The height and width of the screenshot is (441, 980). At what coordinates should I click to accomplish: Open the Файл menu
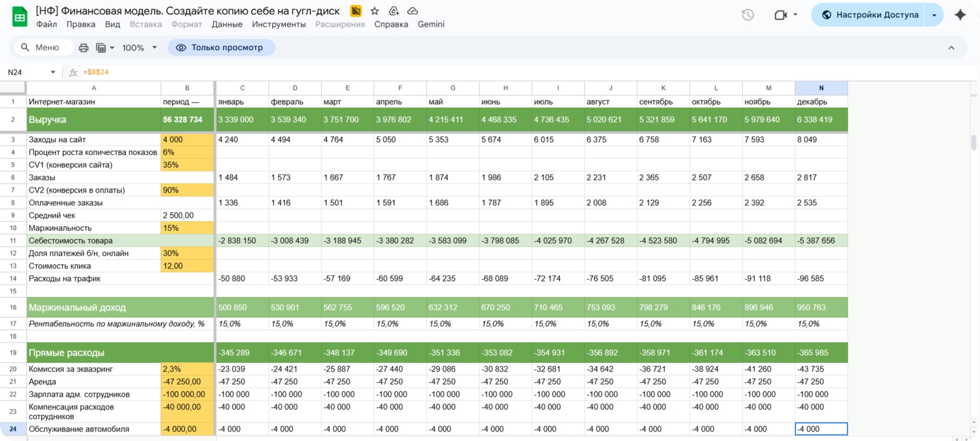[x=46, y=24]
